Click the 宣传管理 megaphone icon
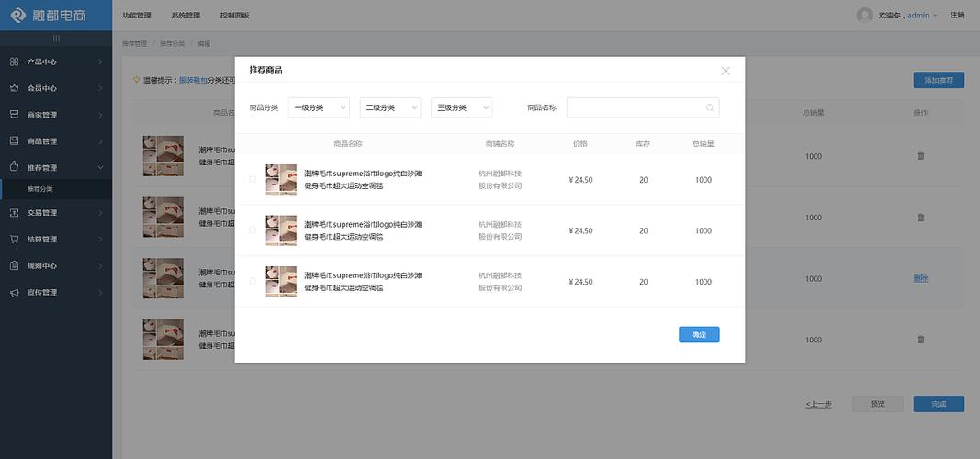 click(14, 292)
